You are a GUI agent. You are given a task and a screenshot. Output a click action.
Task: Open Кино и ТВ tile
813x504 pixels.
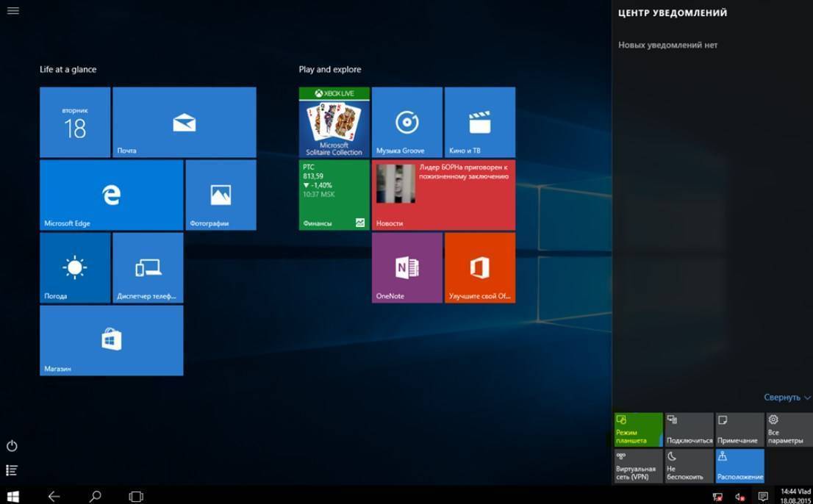479,122
